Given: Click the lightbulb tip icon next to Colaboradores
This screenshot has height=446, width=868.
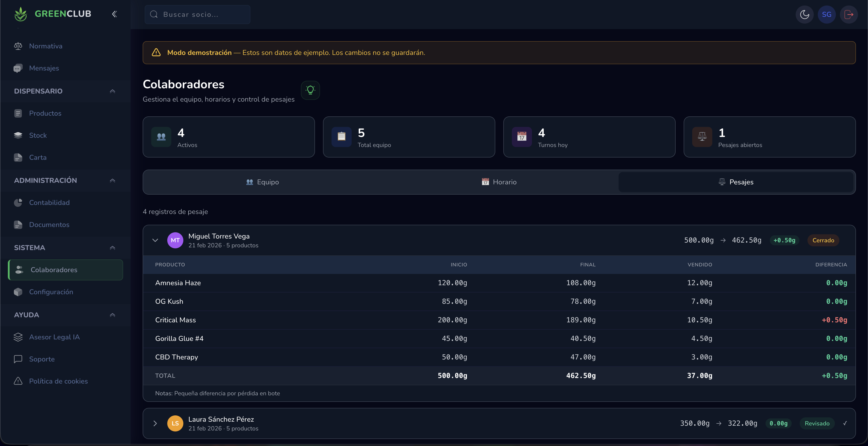Looking at the screenshot, I should point(310,90).
